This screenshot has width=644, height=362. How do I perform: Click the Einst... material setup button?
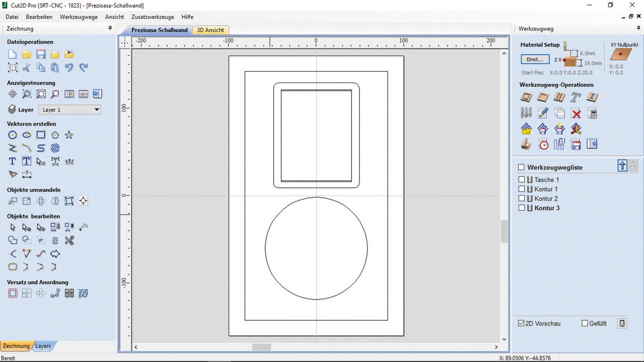(x=535, y=59)
